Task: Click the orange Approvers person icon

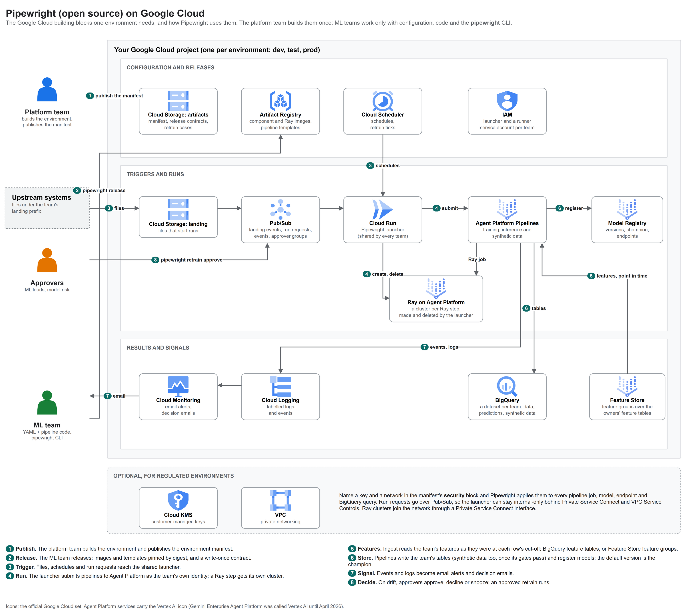Action: [x=47, y=260]
